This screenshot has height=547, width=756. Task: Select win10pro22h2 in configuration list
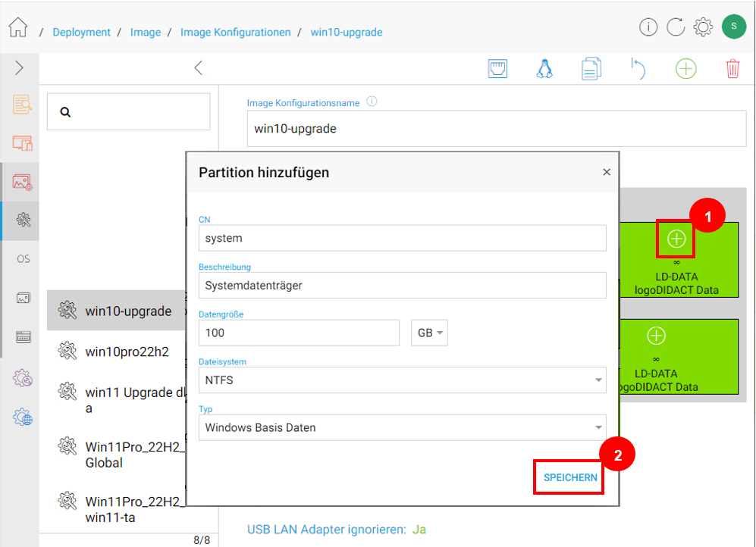tap(116, 352)
